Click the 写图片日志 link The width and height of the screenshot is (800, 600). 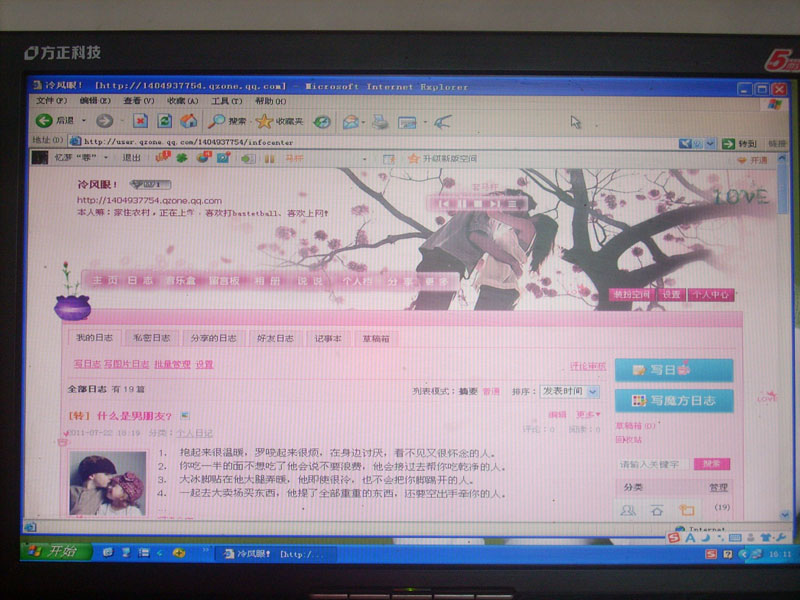(x=127, y=364)
